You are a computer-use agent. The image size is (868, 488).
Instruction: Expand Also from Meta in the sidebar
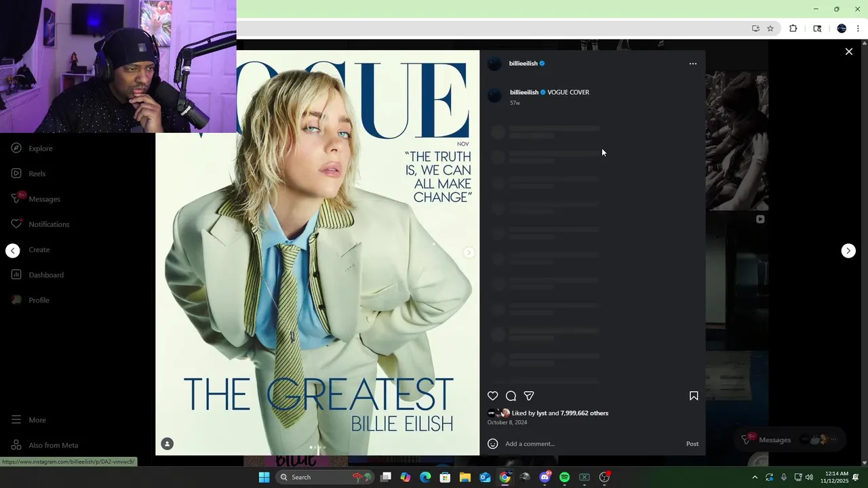[44, 445]
